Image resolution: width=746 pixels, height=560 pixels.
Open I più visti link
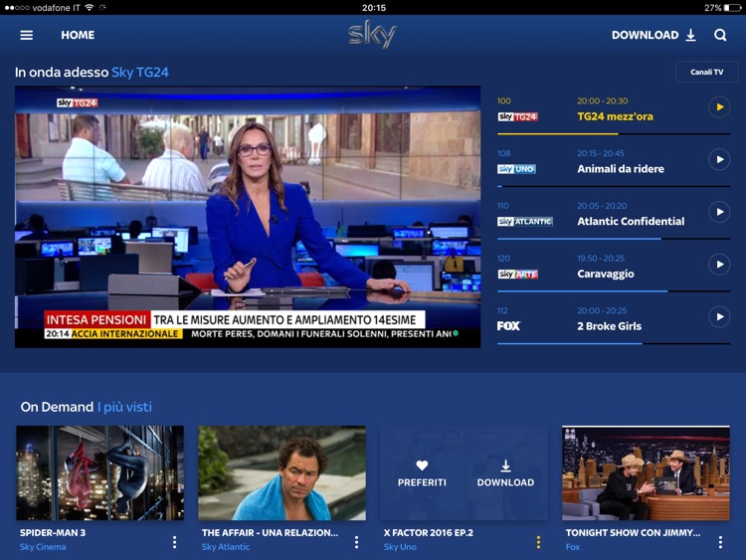click(x=124, y=407)
